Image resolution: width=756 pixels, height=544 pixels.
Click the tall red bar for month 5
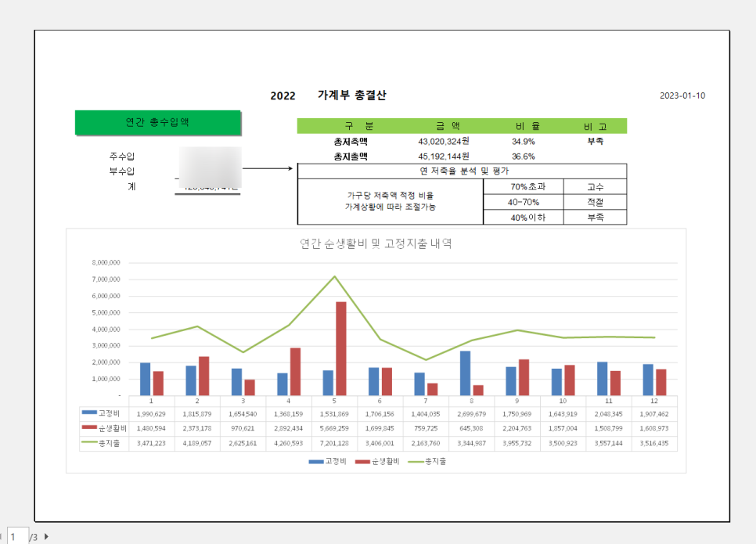pyautogui.click(x=341, y=348)
